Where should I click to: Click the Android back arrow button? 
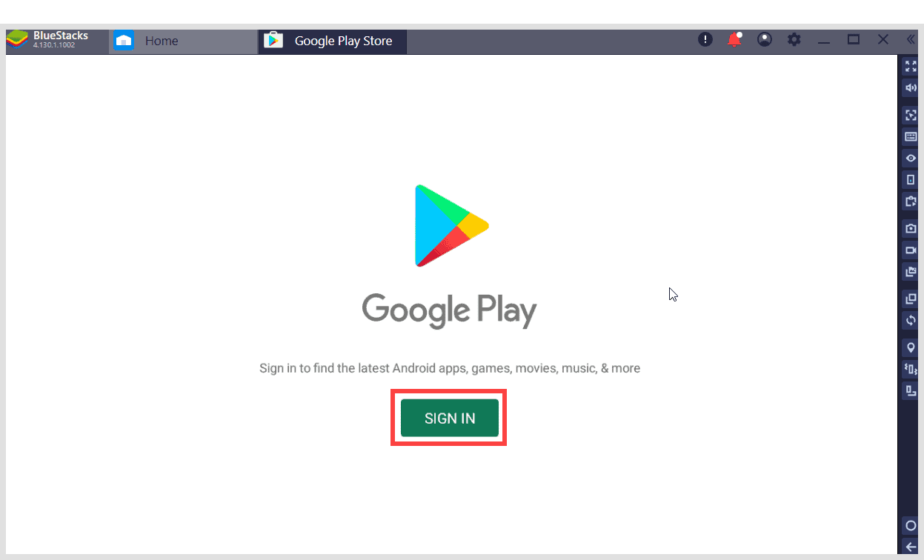911,547
